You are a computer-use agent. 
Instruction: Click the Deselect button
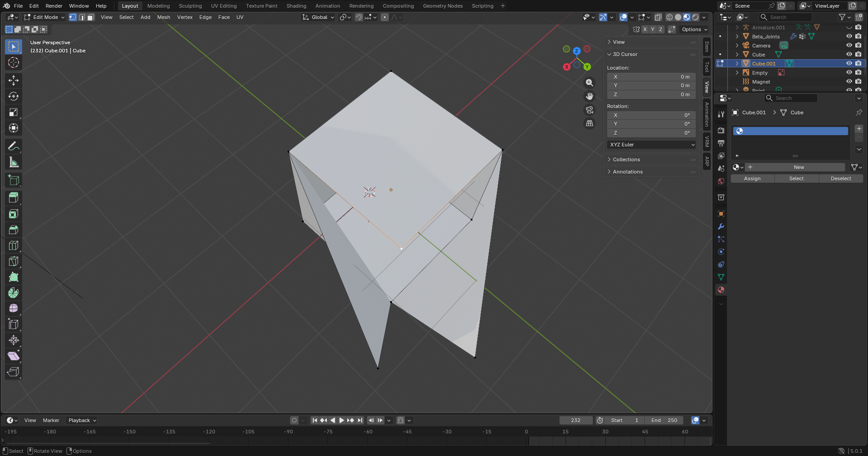pyautogui.click(x=841, y=179)
